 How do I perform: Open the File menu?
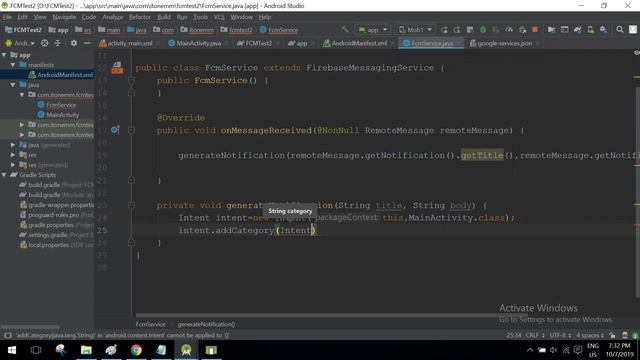point(7,17)
